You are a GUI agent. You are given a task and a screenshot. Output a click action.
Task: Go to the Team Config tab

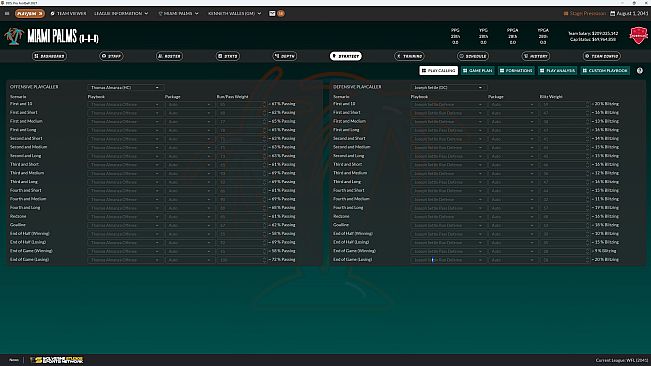tap(602, 56)
